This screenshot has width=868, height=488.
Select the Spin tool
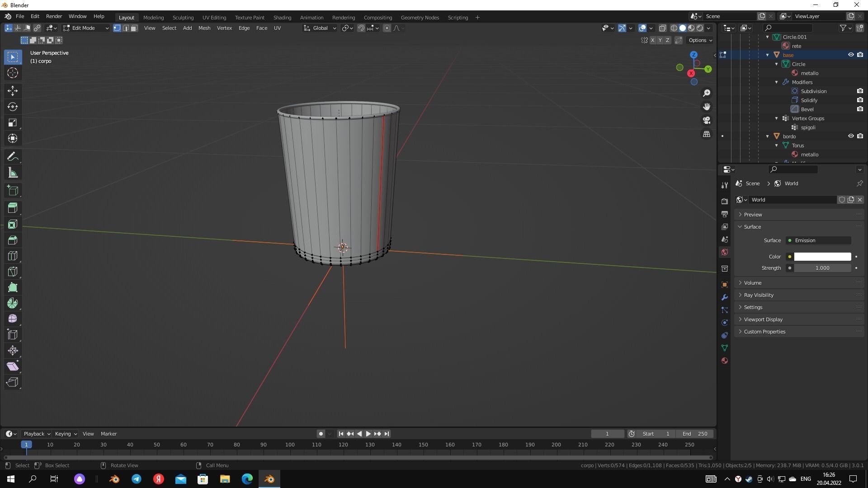(13, 303)
